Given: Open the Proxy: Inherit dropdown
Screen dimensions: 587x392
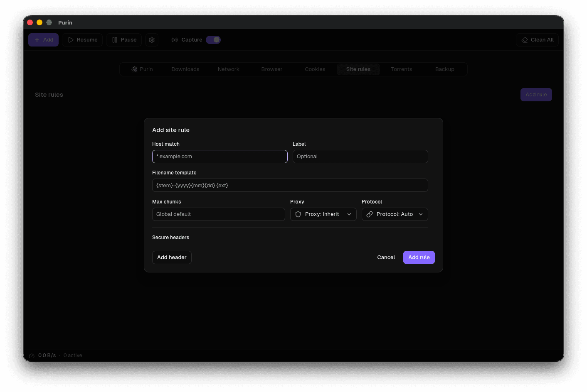Looking at the screenshot, I should [323, 214].
